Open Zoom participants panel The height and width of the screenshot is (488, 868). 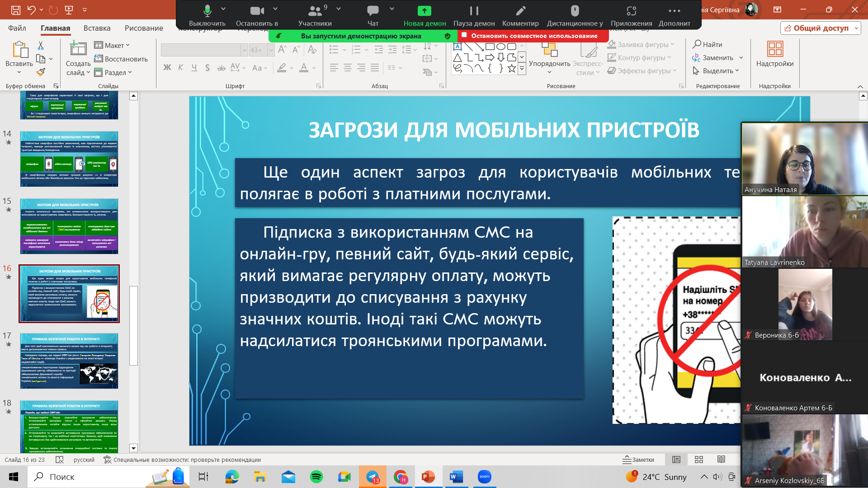[315, 15]
